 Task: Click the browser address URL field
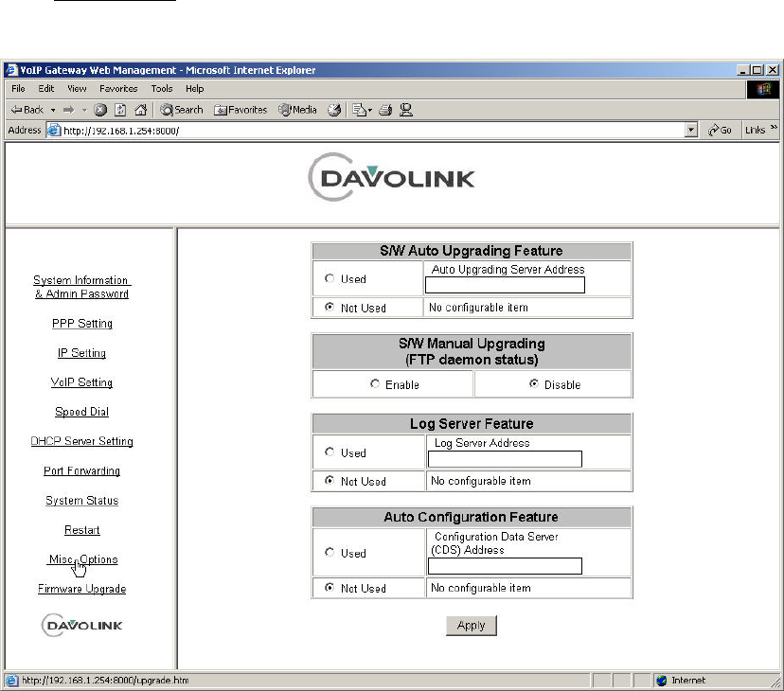point(372,131)
